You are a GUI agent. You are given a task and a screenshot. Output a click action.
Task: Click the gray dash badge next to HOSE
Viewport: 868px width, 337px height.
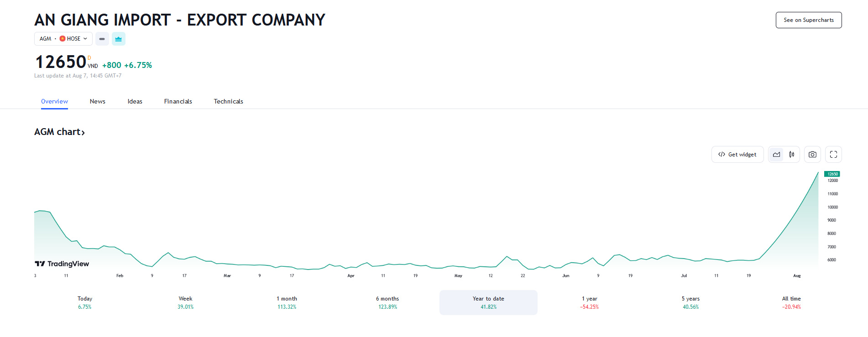coord(102,39)
